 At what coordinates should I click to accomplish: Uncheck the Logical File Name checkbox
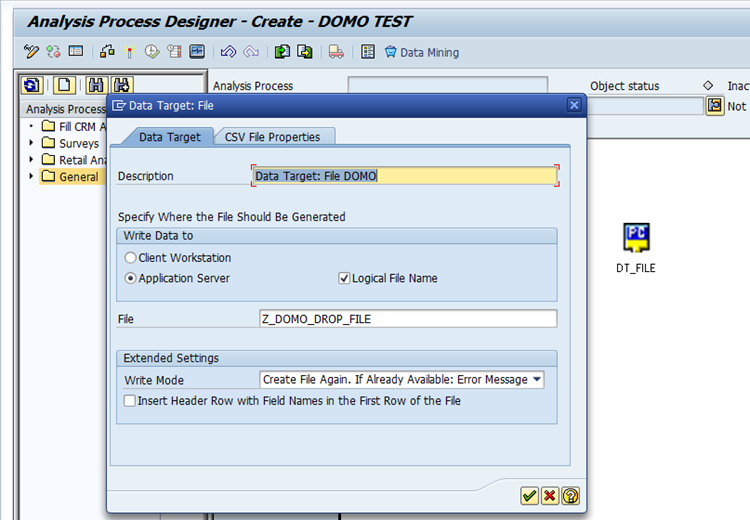(343, 278)
